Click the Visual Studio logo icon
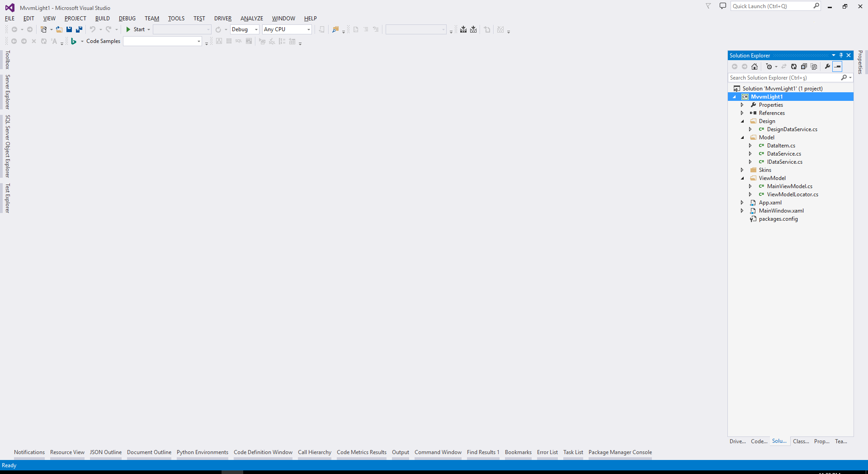The width and height of the screenshot is (868, 474). (x=9, y=8)
